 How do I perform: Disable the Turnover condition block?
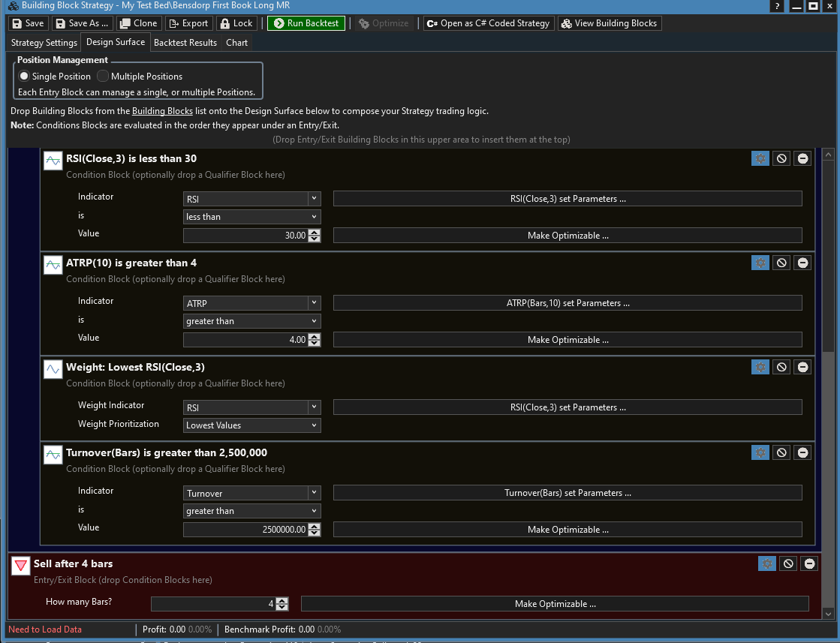point(781,452)
